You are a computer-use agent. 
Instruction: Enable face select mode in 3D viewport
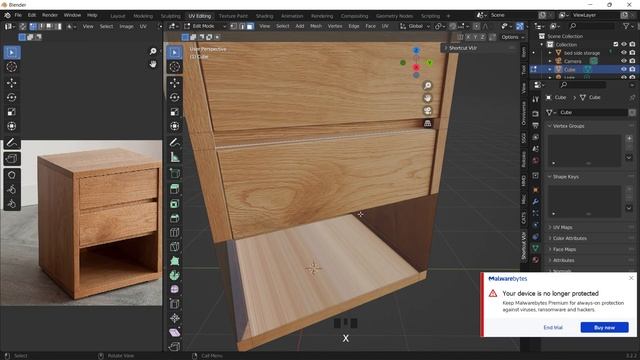tap(250, 26)
